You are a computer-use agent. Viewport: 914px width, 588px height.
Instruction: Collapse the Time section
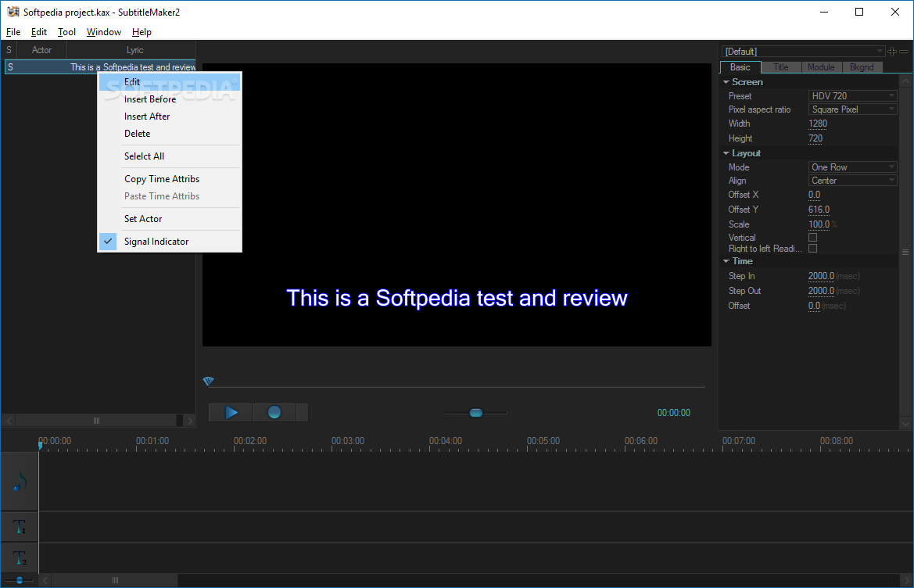[726, 261]
